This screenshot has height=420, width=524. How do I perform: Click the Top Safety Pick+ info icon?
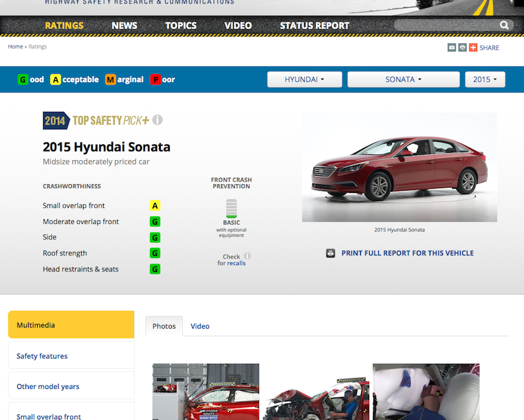tap(157, 119)
